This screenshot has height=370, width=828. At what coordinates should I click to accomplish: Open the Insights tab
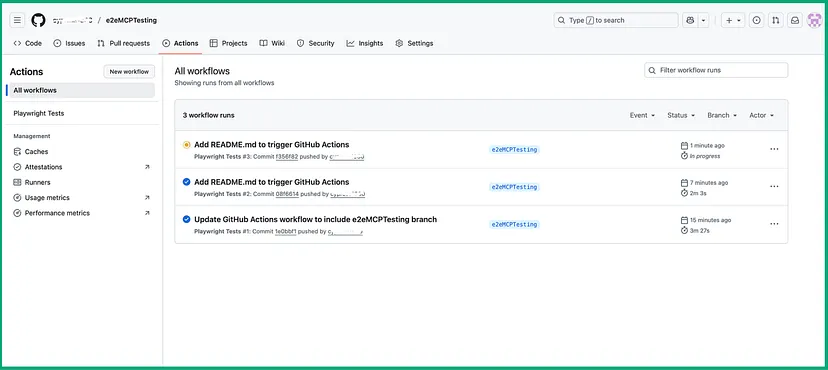(365, 43)
